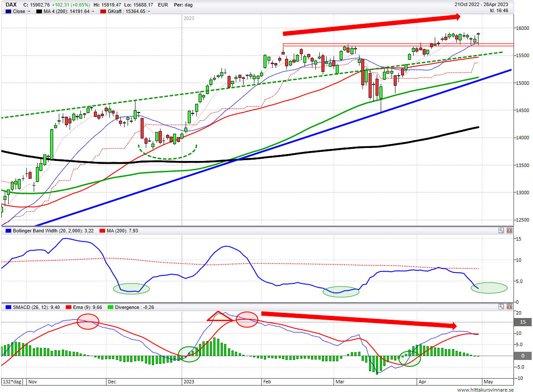Click the Nov month label on time axis
Image resolution: width=533 pixels, height=392 pixels.
tap(33, 382)
